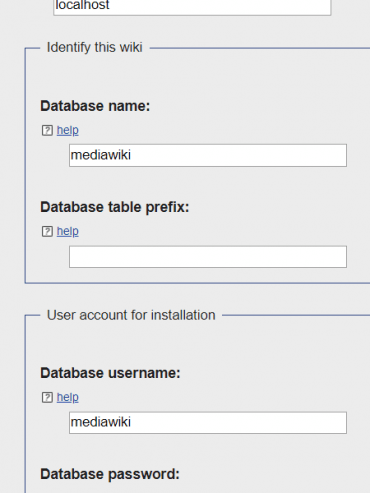Image resolution: width=370 pixels, height=493 pixels.
Task: Click help icon under Database table prefix
Action: [x=47, y=231]
